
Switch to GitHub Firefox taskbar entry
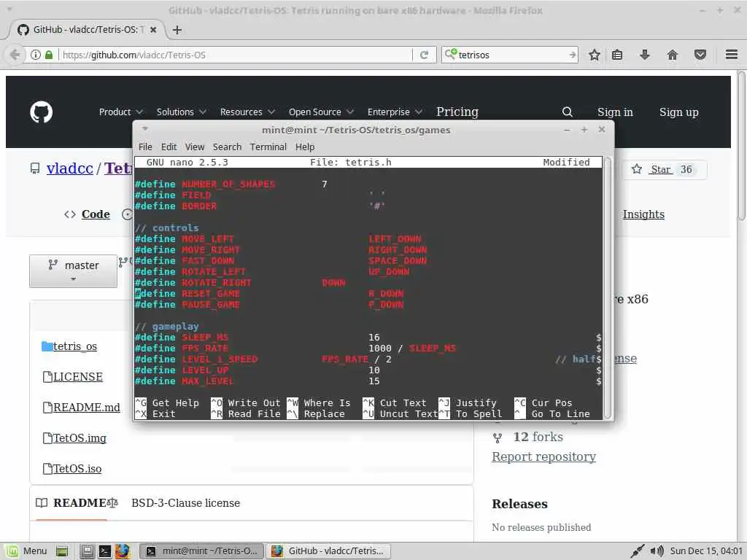pyautogui.click(x=328, y=551)
